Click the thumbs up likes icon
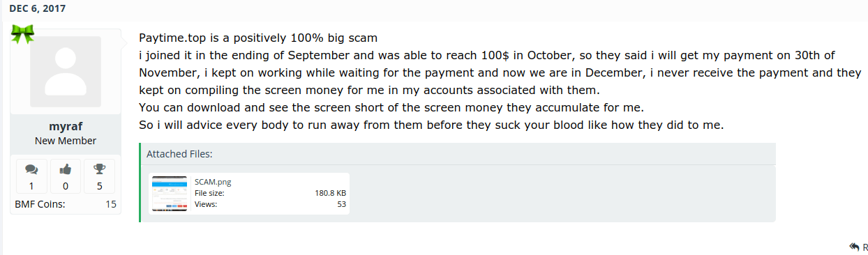The image size is (868, 255). 66,169
